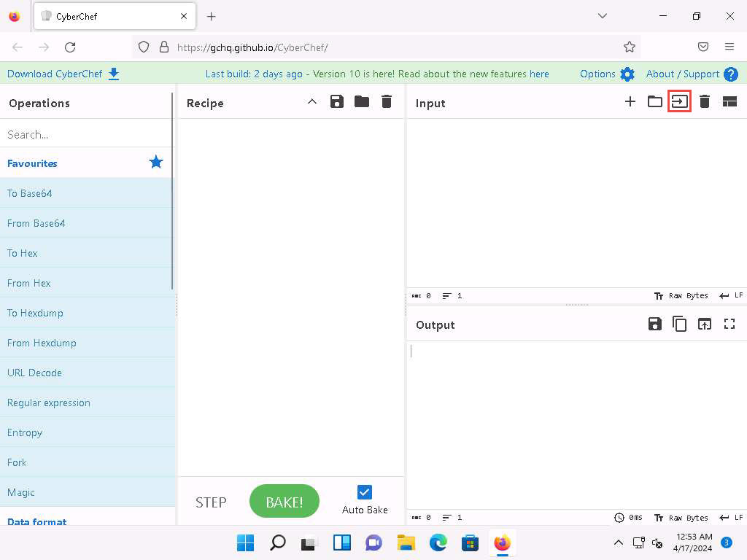Image resolution: width=747 pixels, height=560 pixels.
Task: Select To Base64 operation
Action: [x=30, y=193]
